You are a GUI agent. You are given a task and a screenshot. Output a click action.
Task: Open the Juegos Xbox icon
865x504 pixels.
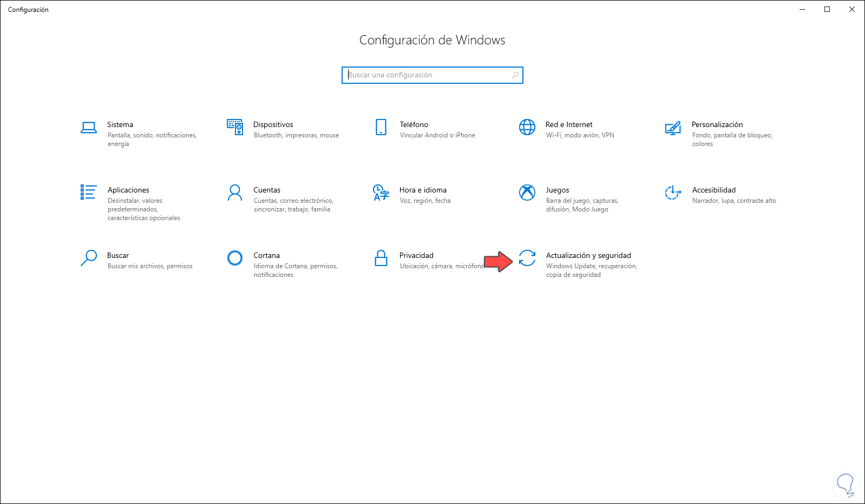tap(527, 193)
